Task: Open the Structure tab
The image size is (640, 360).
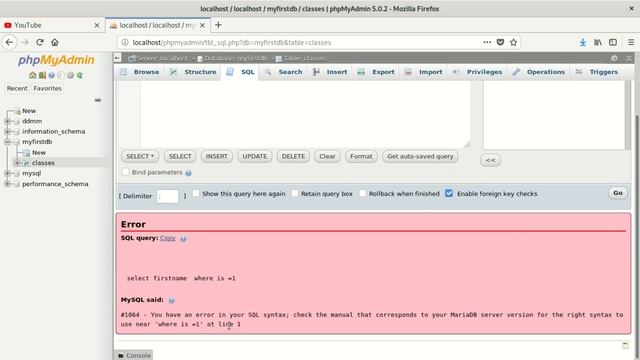Action: [193, 72]
